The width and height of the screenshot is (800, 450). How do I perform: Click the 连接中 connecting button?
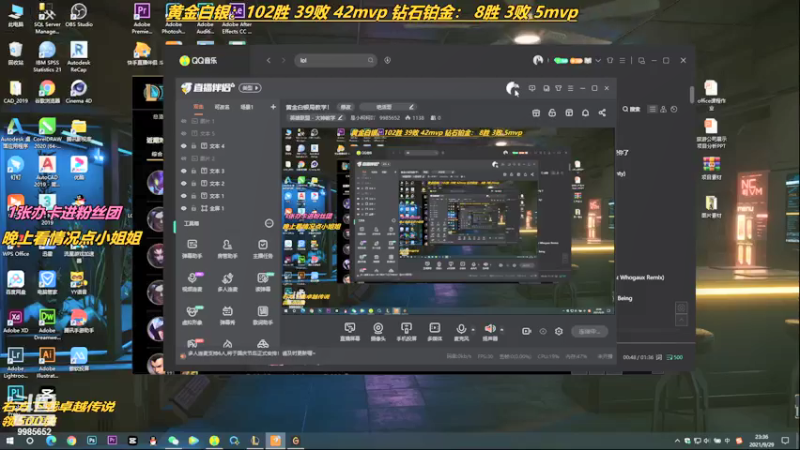coord(589,332)
